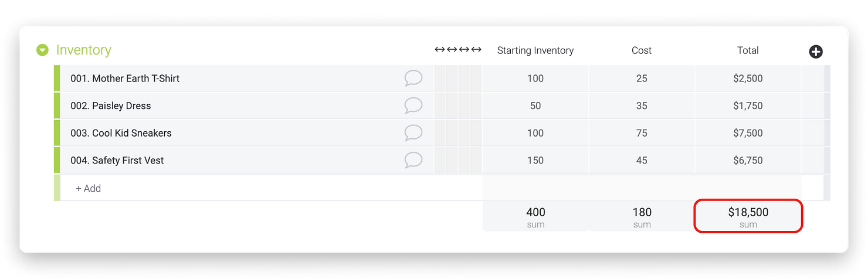Select the Starting Inventory column header
This screenshot has width=868, height=279.
coord(535,50)
